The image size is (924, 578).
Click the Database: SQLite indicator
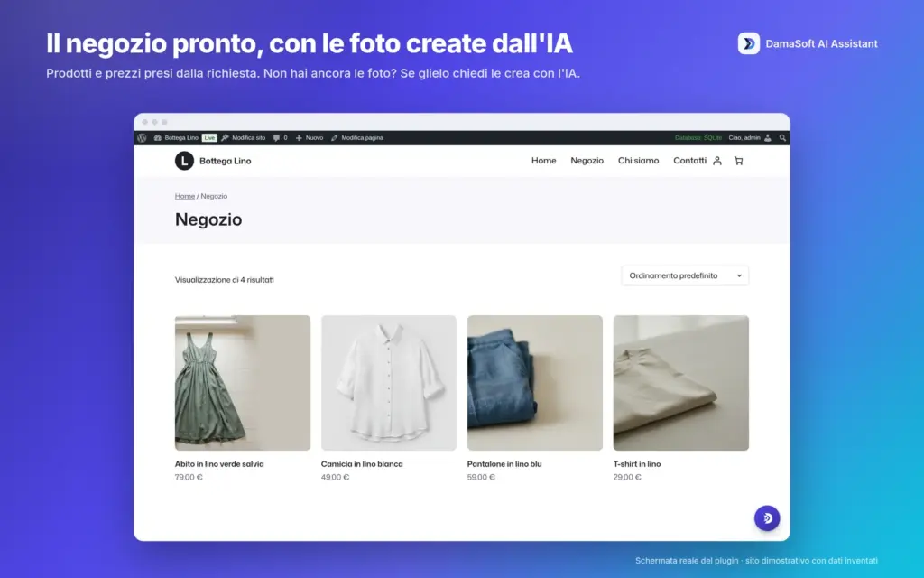click(698, 138)
